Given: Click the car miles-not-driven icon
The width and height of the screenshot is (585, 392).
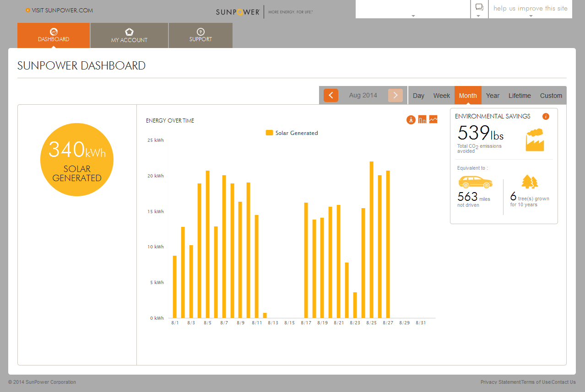Looking at the screenshot, I should pyautogui.click(x=475, y=182).
